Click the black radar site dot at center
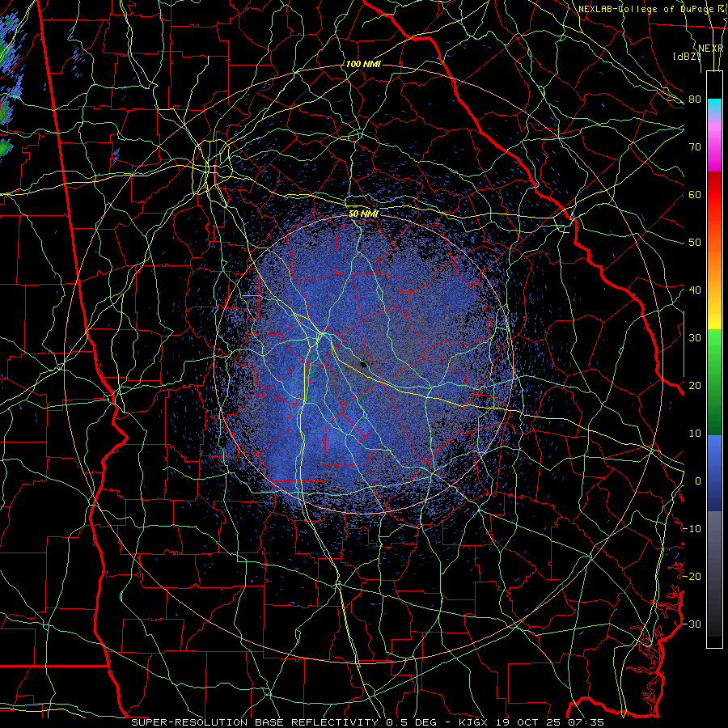The width and height of the screenshot is (728, 728). [x=364, y=365]
